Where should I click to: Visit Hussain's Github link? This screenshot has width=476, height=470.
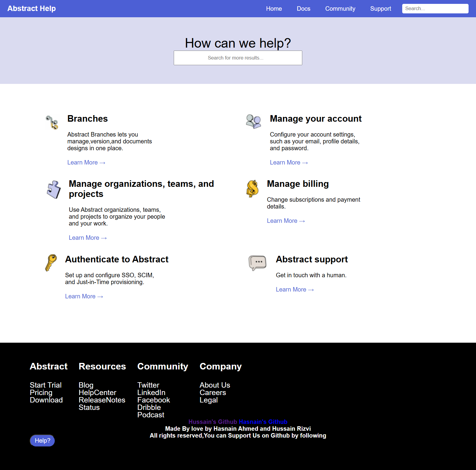point(212,422)
